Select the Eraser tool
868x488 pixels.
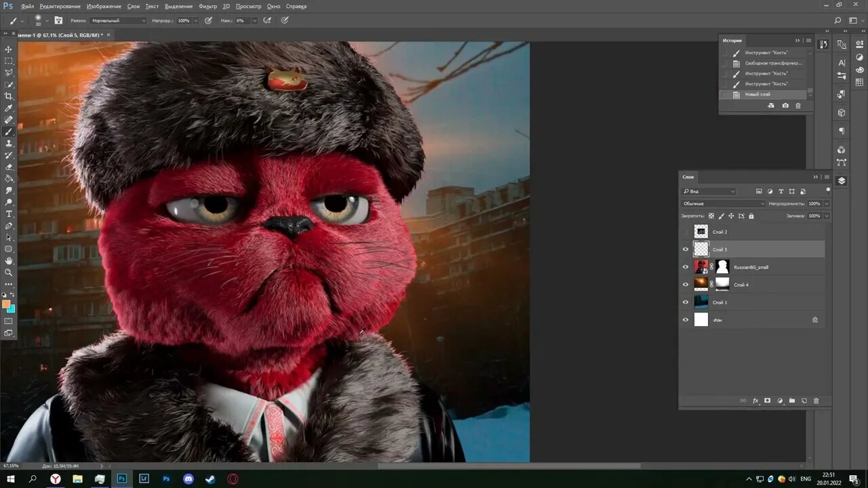[9, 167]
